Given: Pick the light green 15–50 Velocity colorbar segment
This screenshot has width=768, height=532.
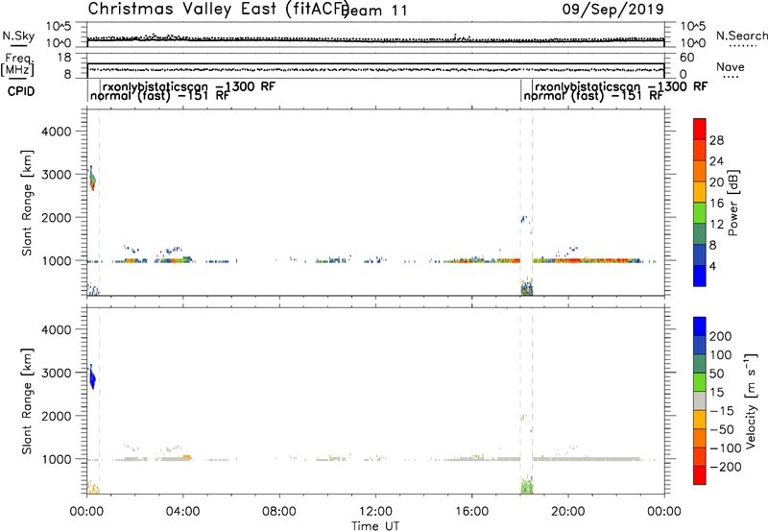Looking at the screenshot, I should tap(700, 382).
